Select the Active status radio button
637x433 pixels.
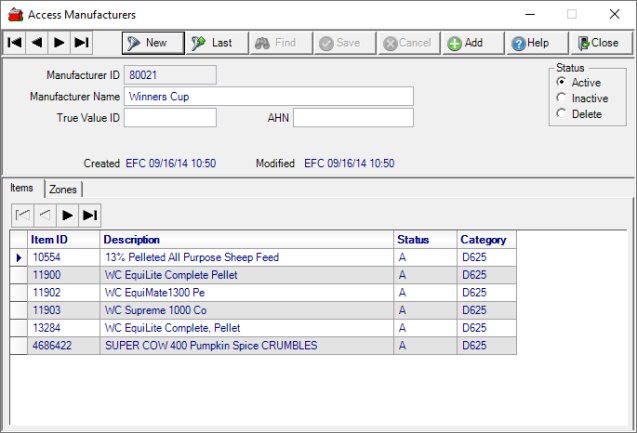point(562,83)
